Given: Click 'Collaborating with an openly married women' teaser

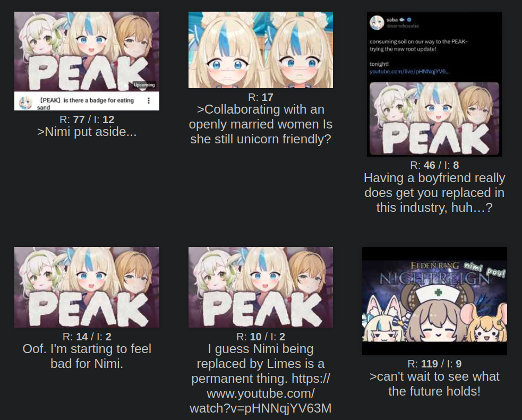Looking at the screenshot, I should [261, 124].
